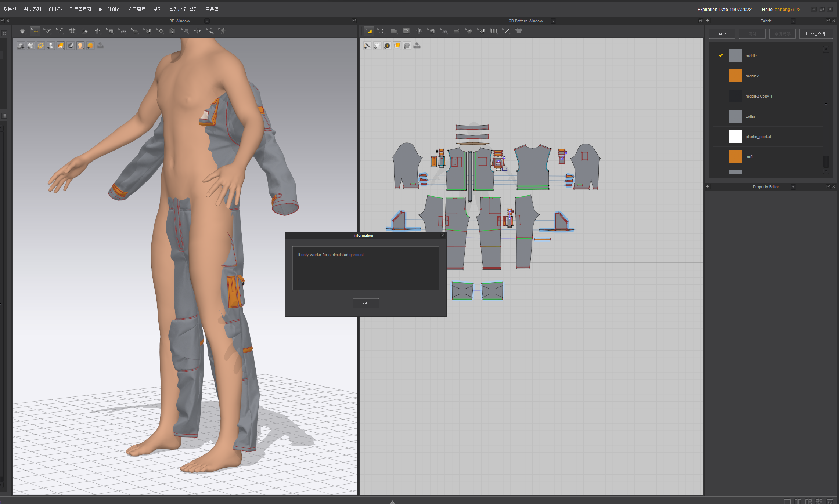Viewport: 839px width, 504px height.
Task: Select the middle2 Copy 1 fabric row
Action: point(767,96)
